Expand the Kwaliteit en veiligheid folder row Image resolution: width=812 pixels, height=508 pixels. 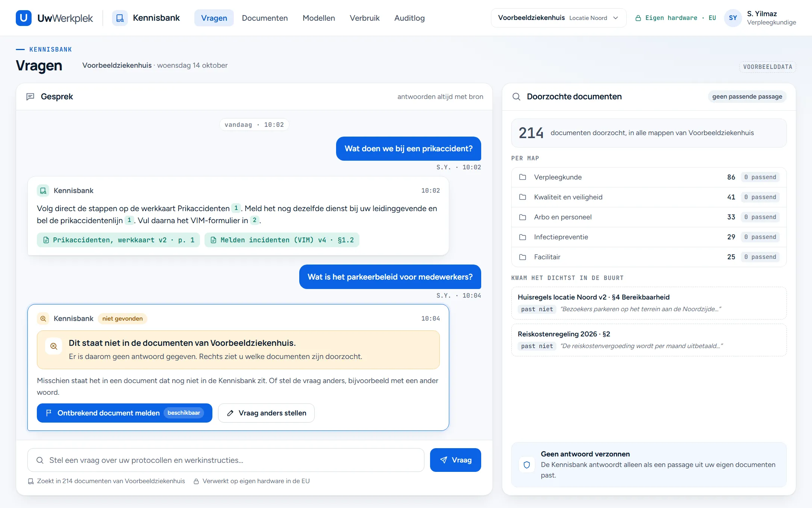pyautogui.click(x=649, y=197)
